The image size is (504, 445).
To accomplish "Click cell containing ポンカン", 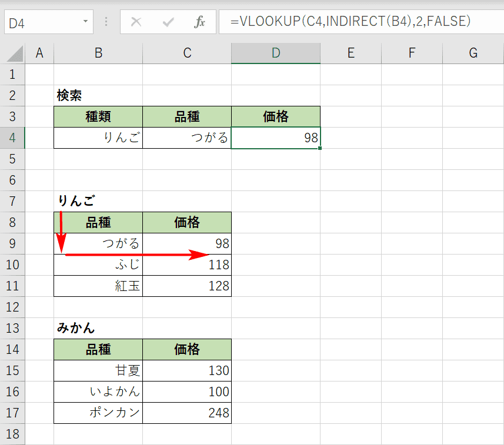I will (x=98, y=413).
